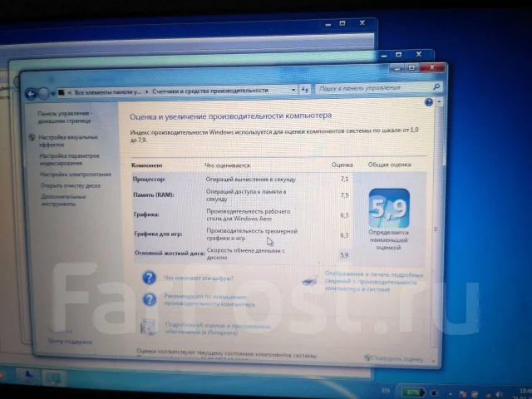532x399 pixels.
Task: Open help with the blue question mark
Action: tap(429, 102)
